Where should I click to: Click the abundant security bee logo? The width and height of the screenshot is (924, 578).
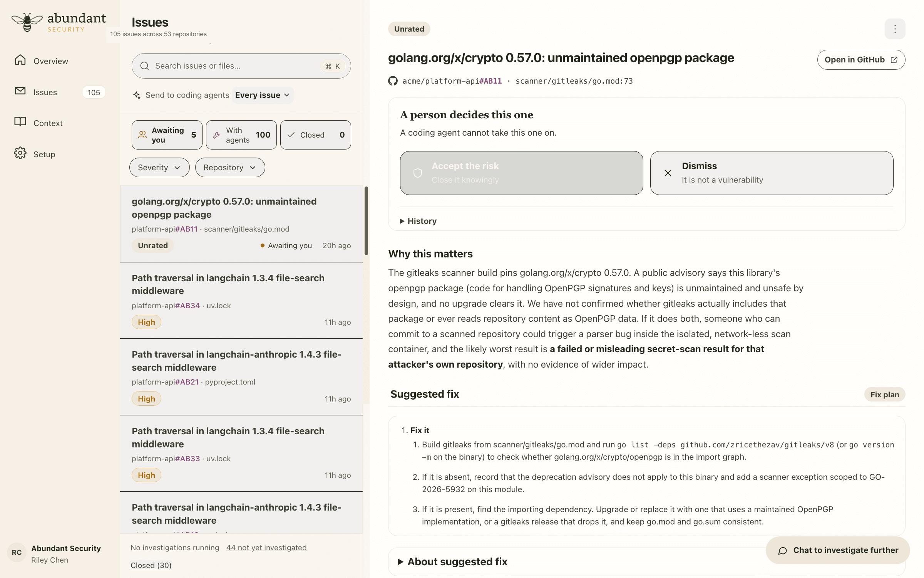(x=27, y=22)
